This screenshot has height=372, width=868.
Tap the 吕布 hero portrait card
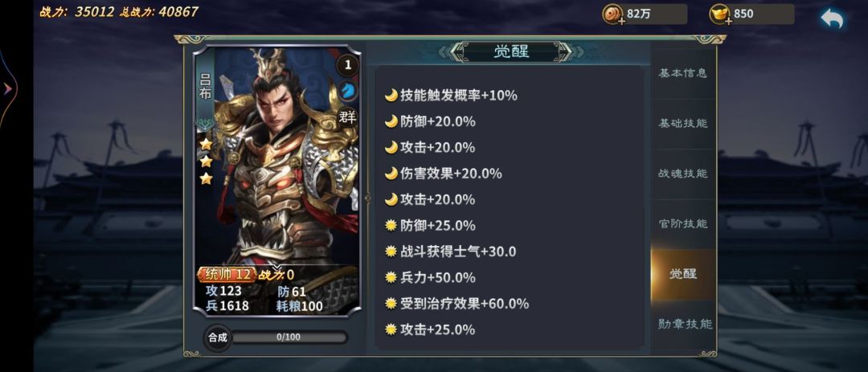(276, 181)
